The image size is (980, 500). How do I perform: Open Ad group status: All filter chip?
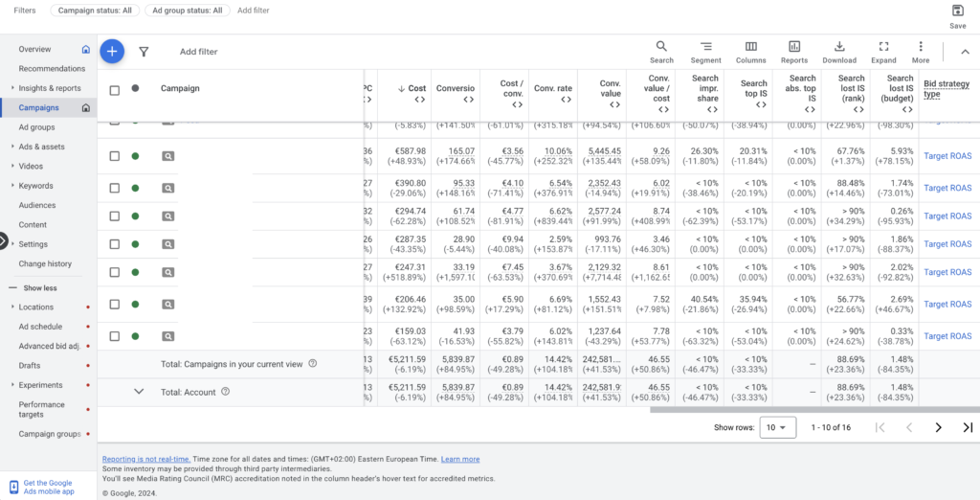point(187,11)
